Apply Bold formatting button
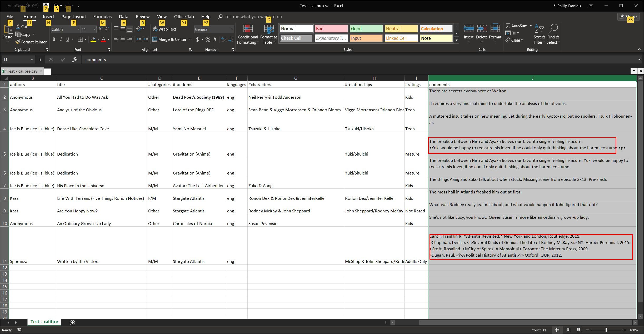Viewport: 644px width, 334px height. (54, 39)
